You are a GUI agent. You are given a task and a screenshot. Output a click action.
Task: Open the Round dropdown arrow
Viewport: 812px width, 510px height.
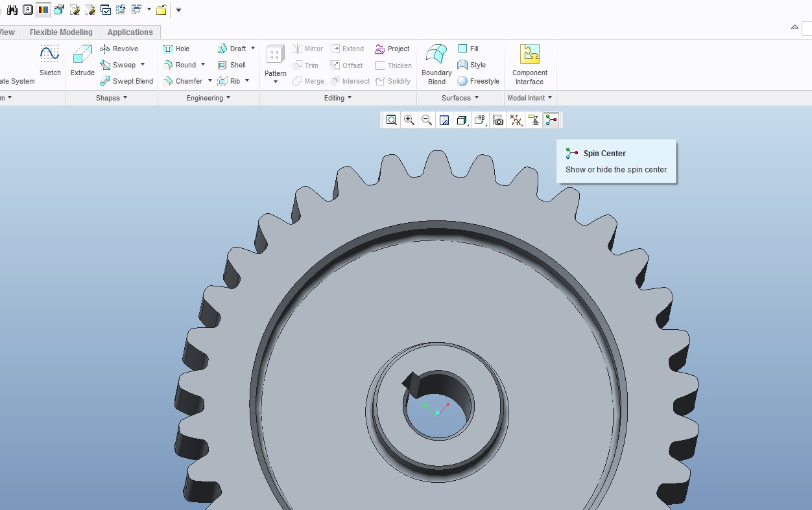point(202,65)
